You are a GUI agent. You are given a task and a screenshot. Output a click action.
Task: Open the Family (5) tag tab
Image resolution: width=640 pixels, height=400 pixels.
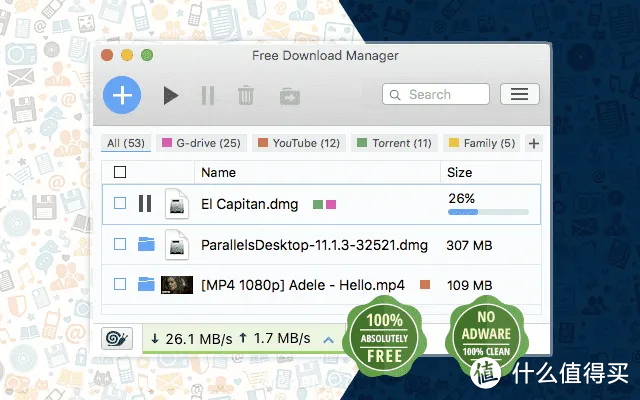[482, 143]
